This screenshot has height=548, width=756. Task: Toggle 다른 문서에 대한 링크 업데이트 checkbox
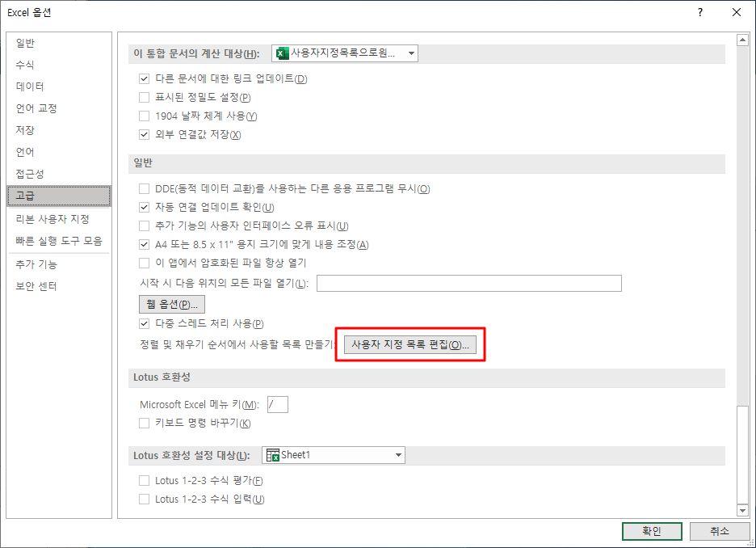point(144,78)
